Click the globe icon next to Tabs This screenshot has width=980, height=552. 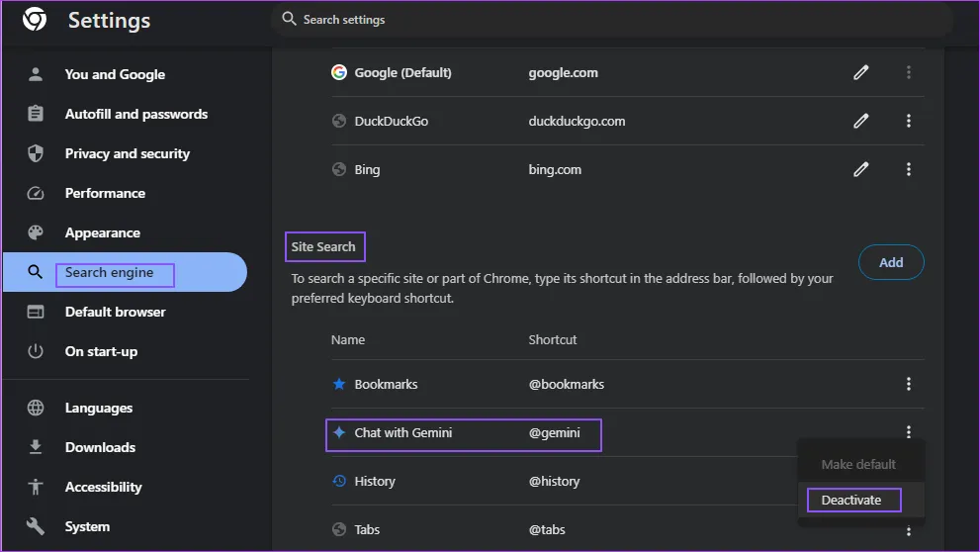(x=339, y=529)
